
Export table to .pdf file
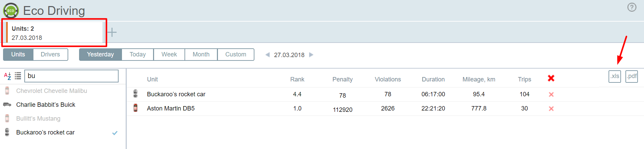631,76
